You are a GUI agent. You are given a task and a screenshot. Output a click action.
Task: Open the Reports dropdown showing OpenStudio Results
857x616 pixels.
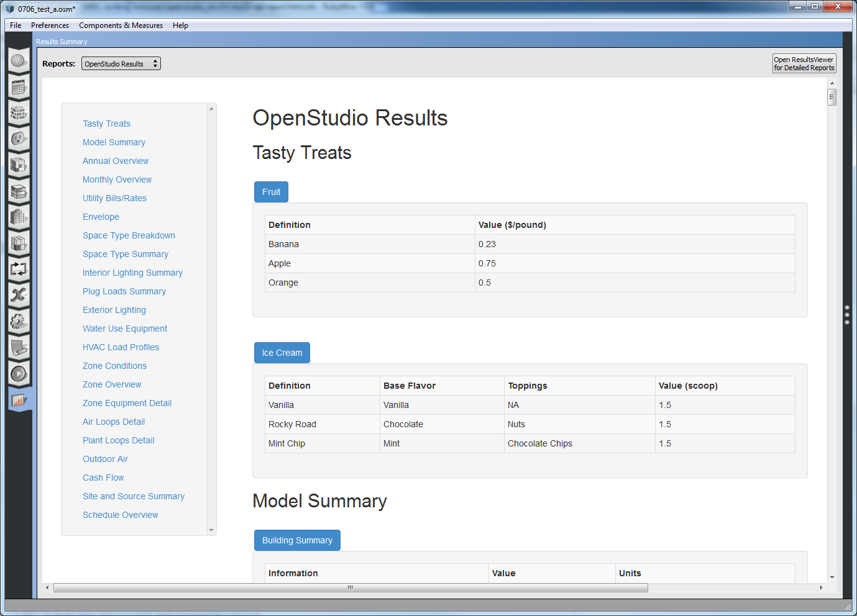click(x=121, y=63)
